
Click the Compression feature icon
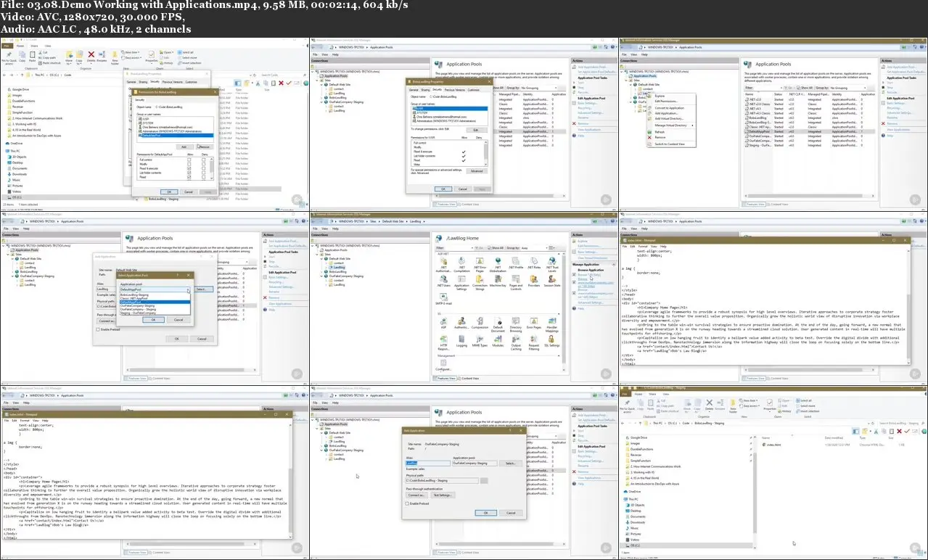click(x=480, y=324)
